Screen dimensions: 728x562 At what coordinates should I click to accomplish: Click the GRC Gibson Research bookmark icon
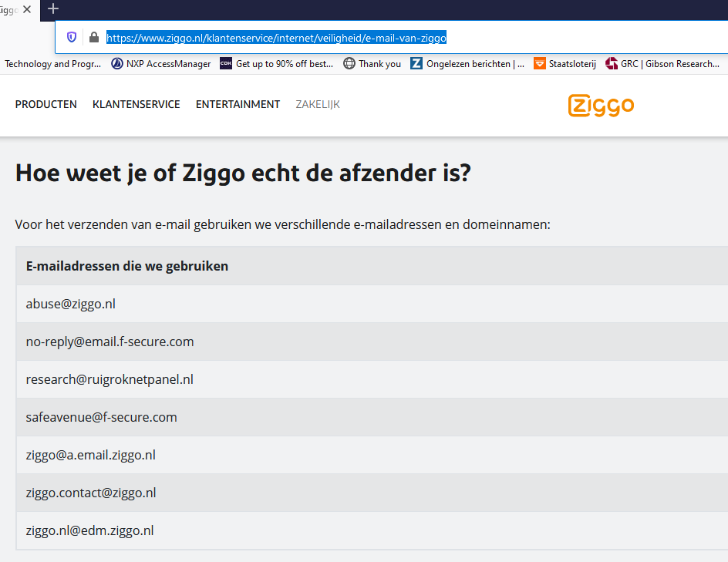click(x=612, y=63)
